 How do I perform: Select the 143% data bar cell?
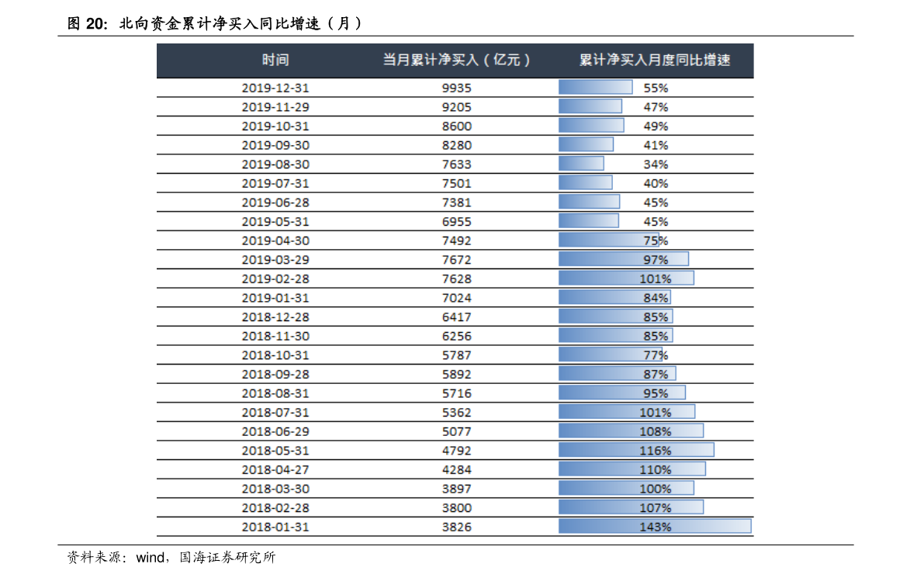pos(655,527)
